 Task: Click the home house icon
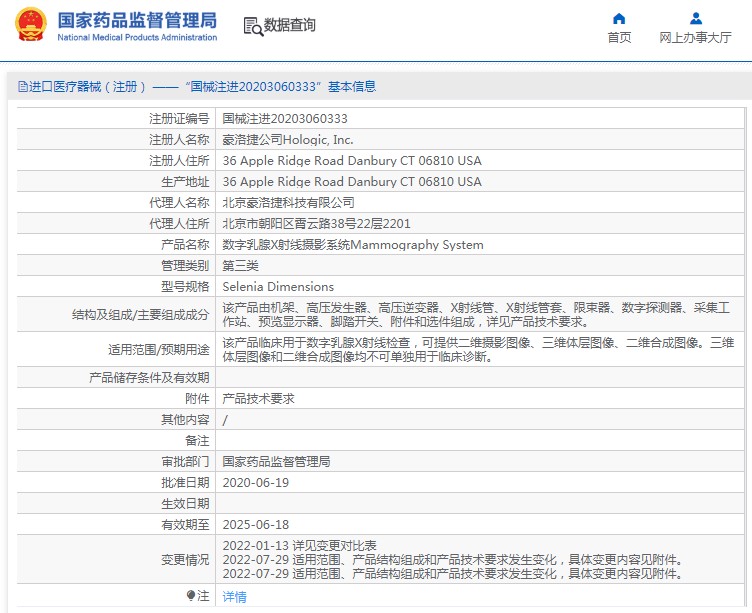coord(619,19)
